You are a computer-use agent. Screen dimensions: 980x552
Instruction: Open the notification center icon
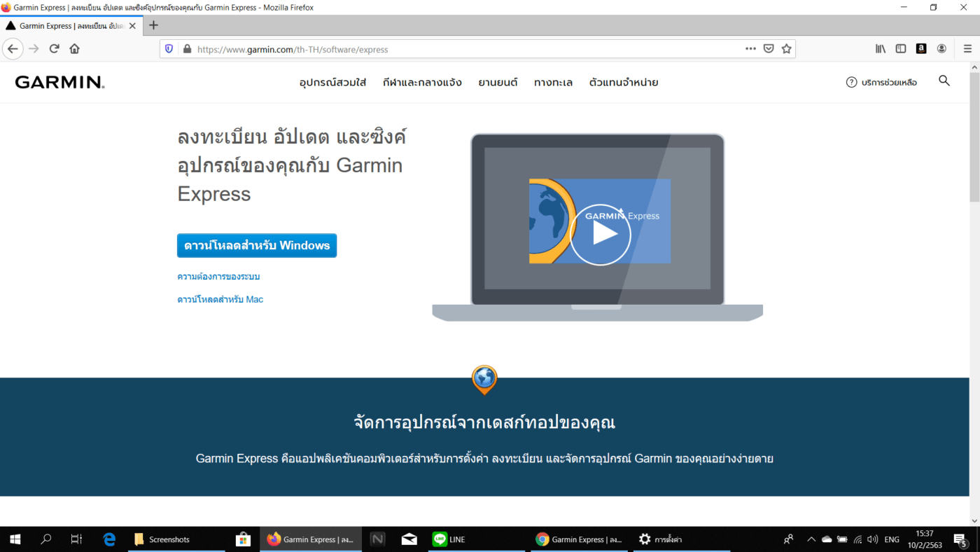[x=960, y=539]
